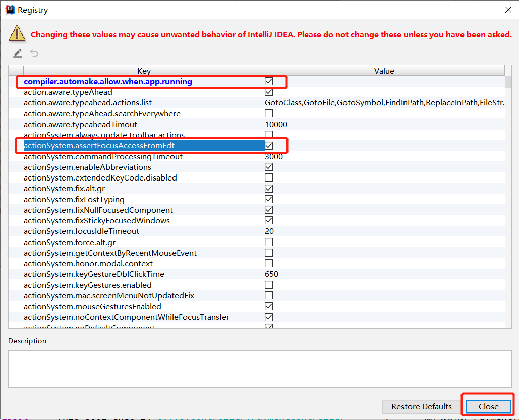Click the 650 value cell

point(271,274)
